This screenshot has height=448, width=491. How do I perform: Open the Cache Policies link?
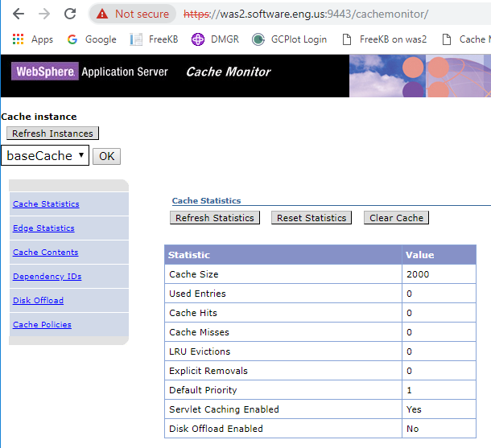click(42, 324)
